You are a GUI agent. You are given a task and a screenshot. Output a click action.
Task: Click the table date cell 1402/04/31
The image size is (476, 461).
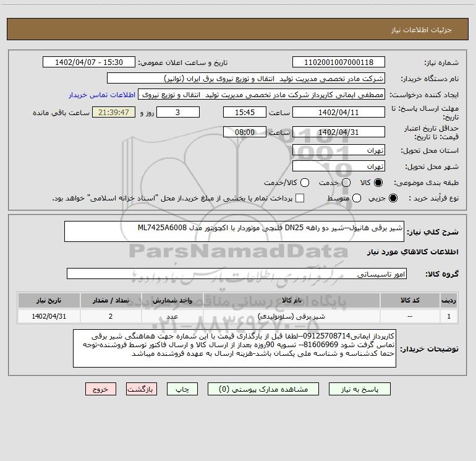pos(49,316)
